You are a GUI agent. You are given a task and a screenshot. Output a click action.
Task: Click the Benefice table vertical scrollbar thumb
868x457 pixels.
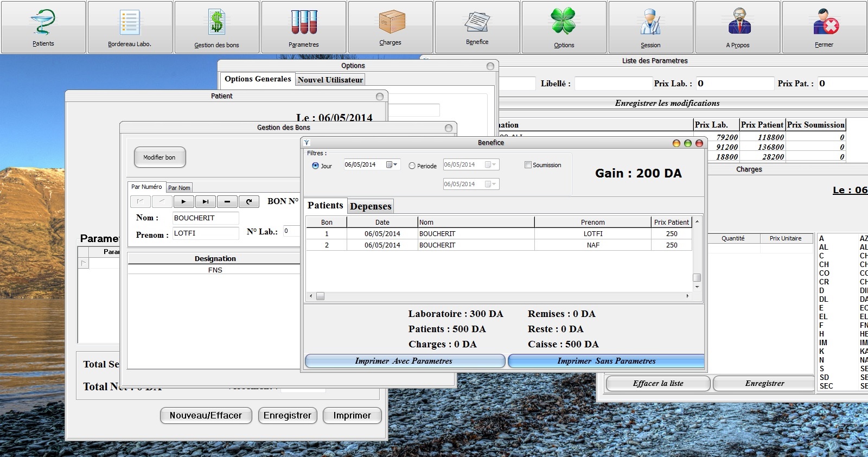(697, 277)
